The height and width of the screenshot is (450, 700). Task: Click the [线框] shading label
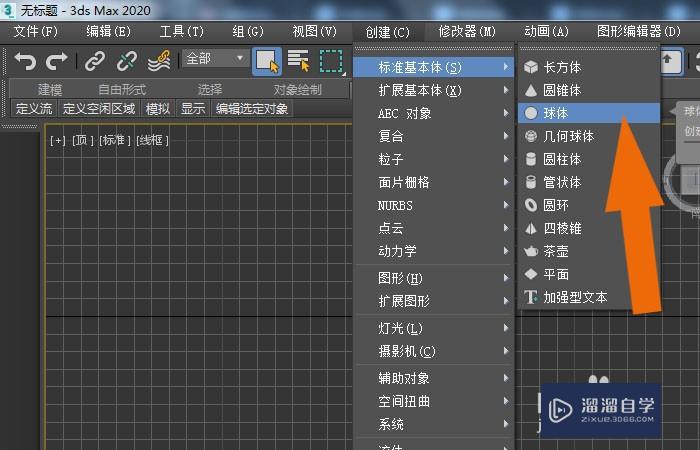pos(152,141)
